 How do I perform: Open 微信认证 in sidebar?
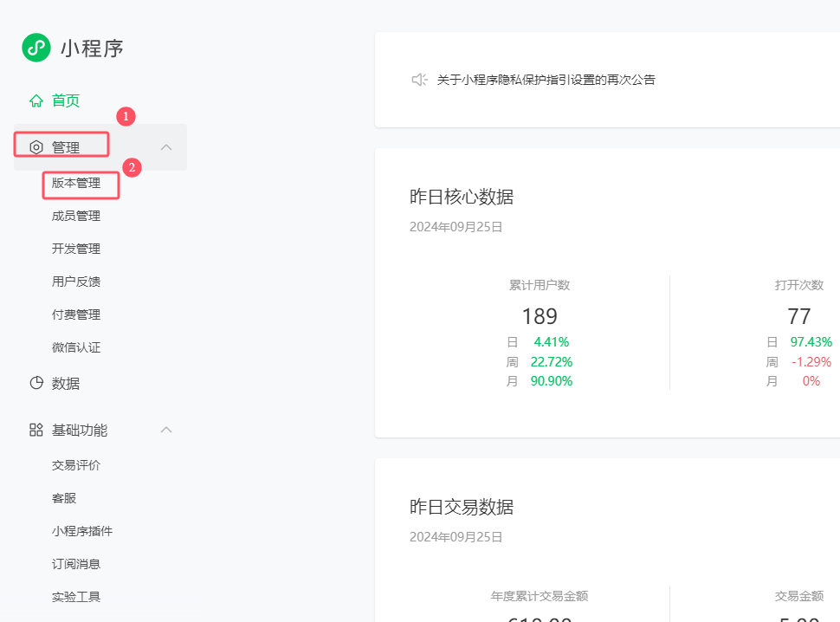[x=76, y=347]
